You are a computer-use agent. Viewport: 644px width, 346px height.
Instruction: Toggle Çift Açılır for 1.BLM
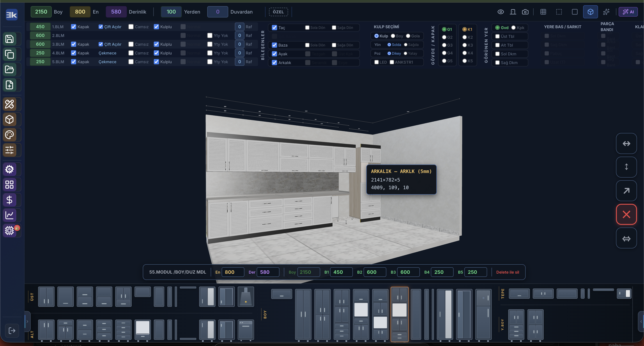pos(101,27)
